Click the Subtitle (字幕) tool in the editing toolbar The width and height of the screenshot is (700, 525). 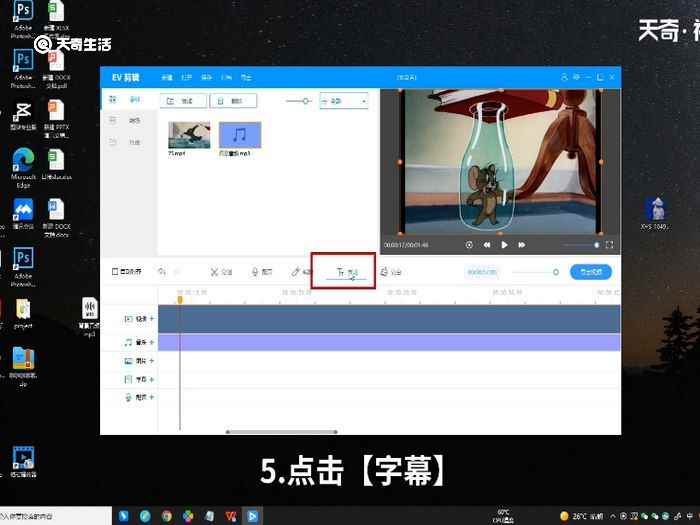point(347,272)
